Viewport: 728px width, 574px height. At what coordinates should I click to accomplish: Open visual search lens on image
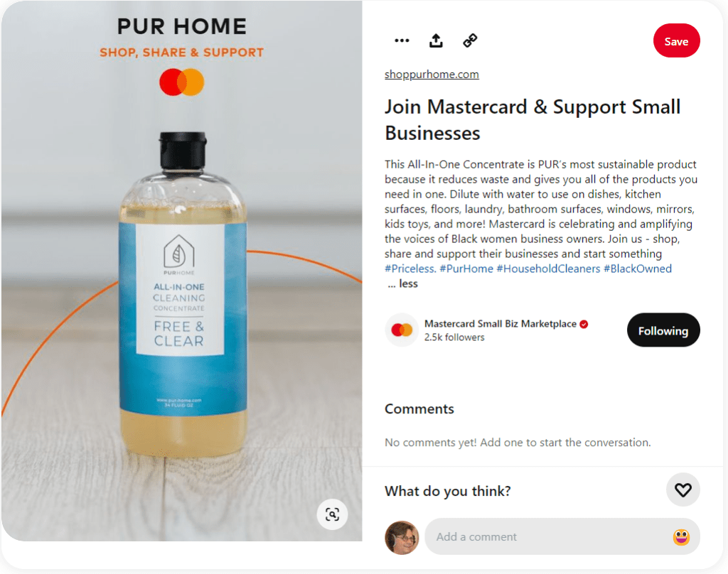coord(332,514)
